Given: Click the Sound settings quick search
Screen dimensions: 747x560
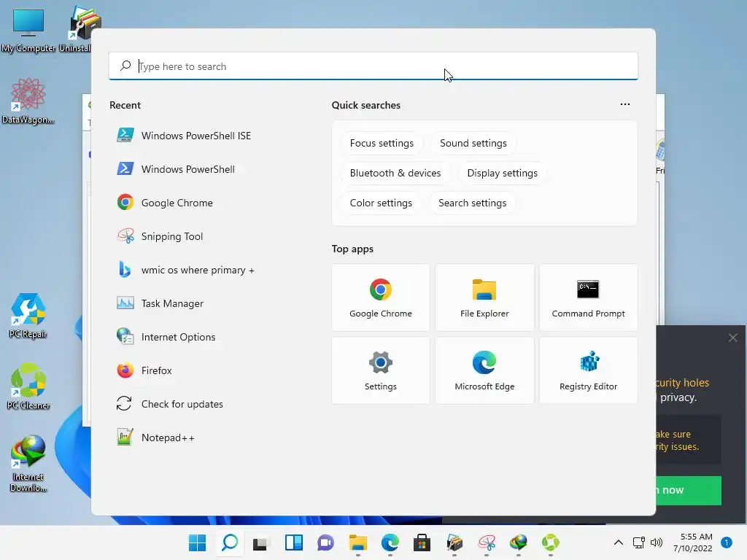Looking at the screenshot, I should pos(473,144).
